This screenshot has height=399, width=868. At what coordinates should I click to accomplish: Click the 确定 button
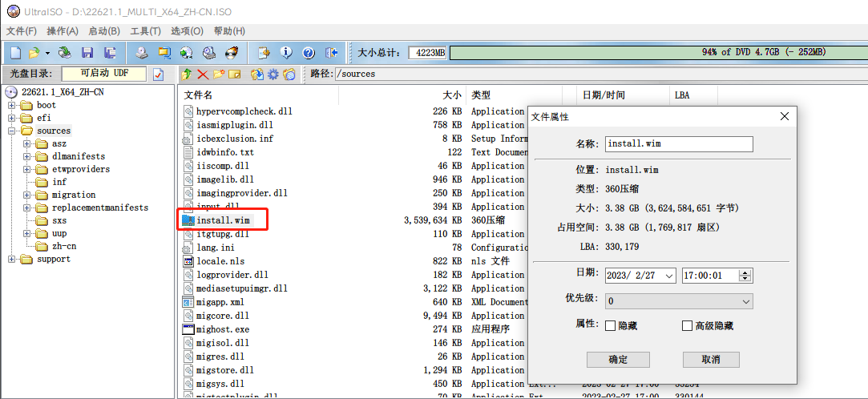pyautogui.click(x=618, y=360)
